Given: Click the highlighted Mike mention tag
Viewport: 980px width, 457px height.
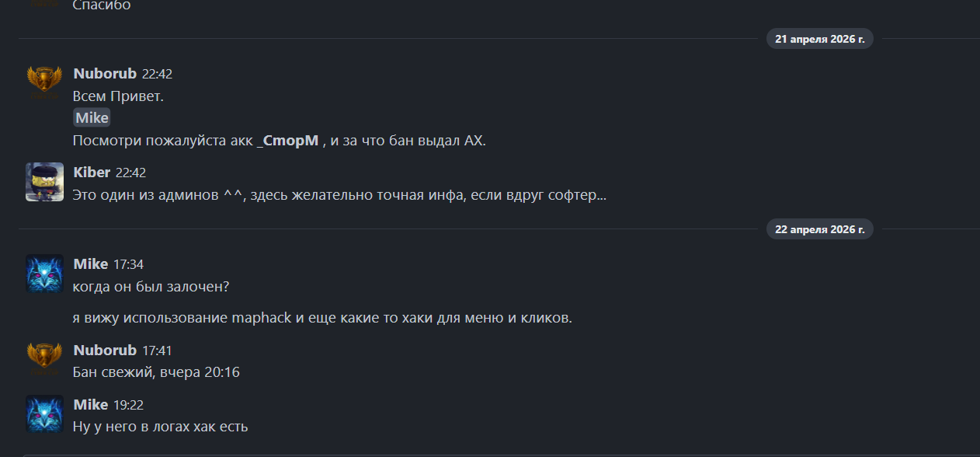Looking at the screenshot, I should (x=92, y=118).
